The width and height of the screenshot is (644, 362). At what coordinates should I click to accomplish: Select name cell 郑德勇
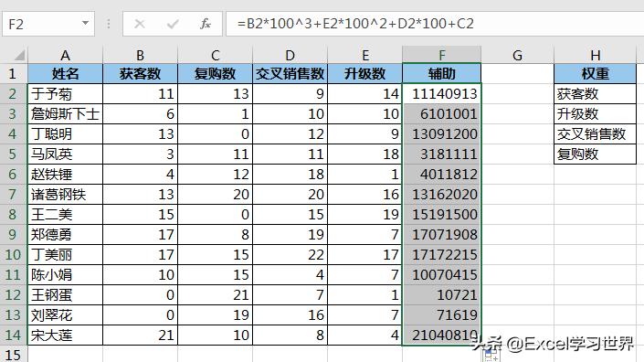65,235
